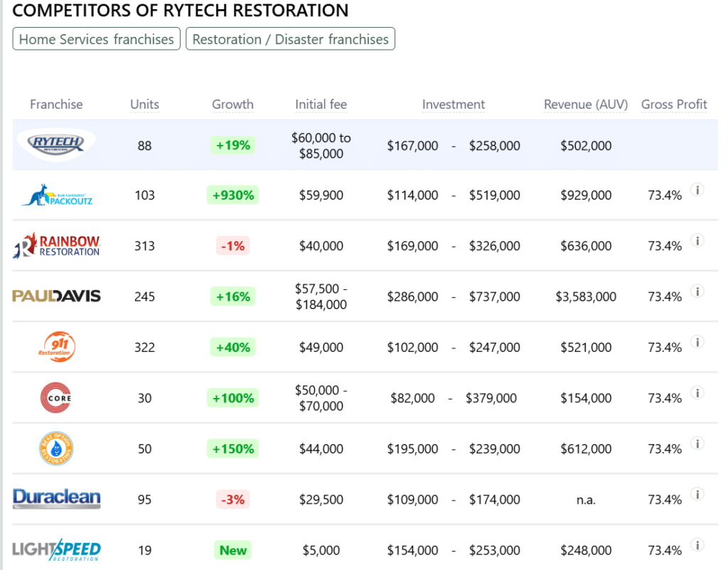Select the $519,000 investment value
Screen dimensions: 728x570
(495, 195)
